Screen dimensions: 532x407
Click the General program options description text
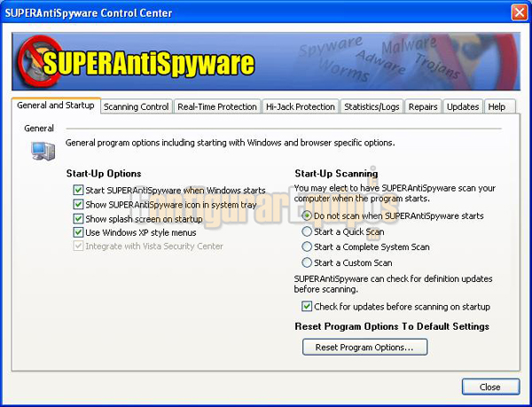[230, 143]
